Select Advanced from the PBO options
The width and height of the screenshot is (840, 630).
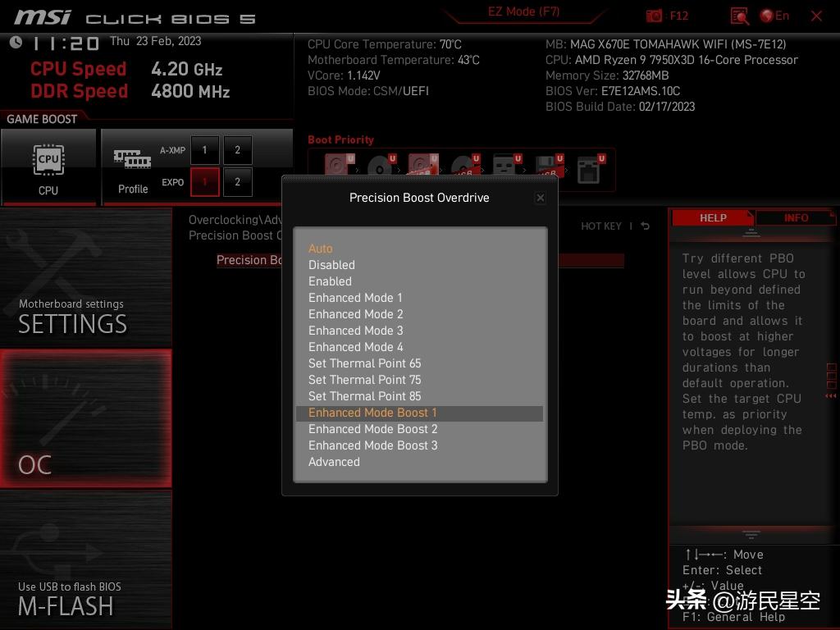[x=334, y=461]
